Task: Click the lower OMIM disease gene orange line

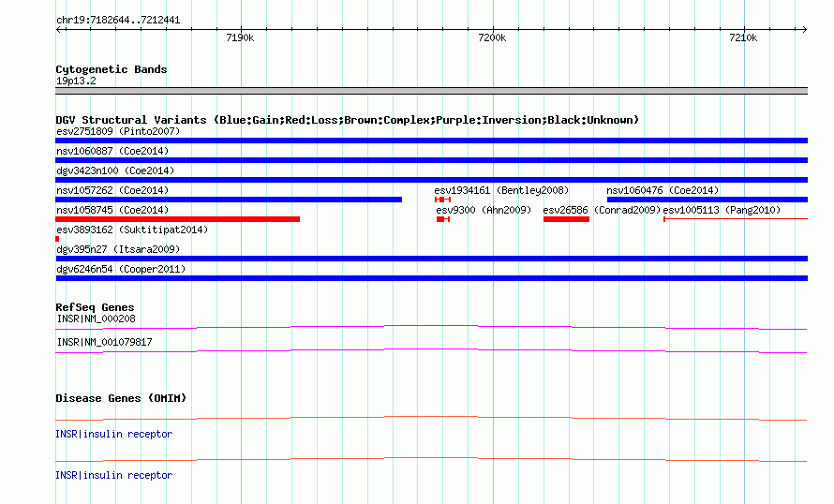Action: (x=431, y=459)
